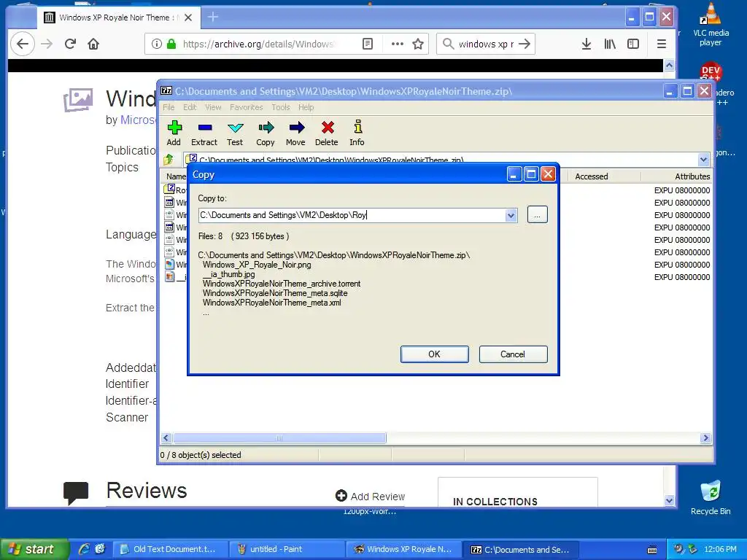The height and width of the screenshot is (560, 747).
Task: Open the Edit menu in 7-Zip
Action: (x=190, y=107)
